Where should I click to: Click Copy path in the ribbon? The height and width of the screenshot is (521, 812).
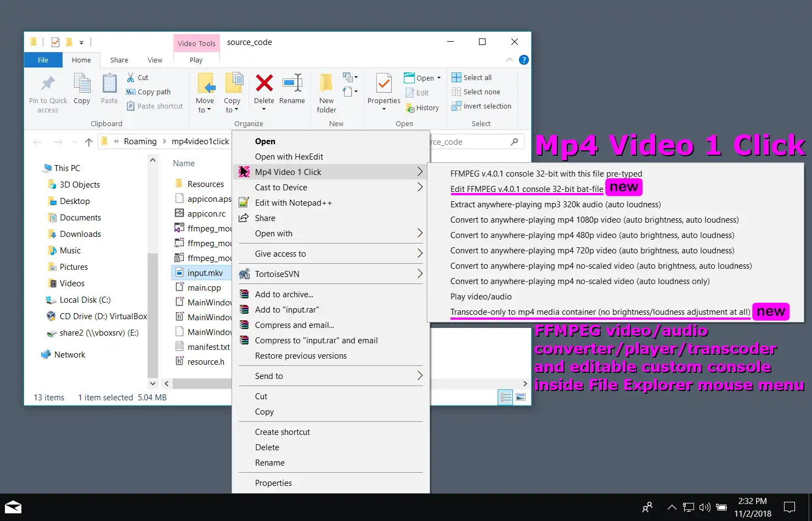point(149,92)
